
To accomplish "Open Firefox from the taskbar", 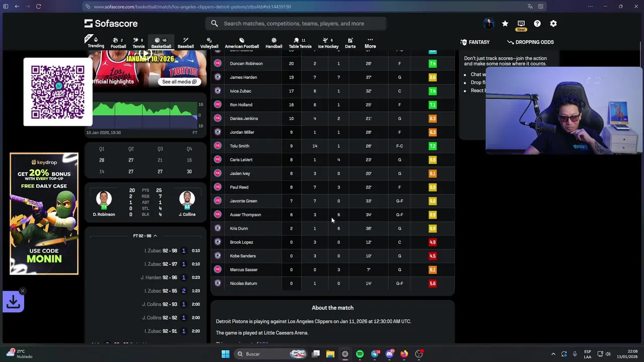I will coord(404,354).
